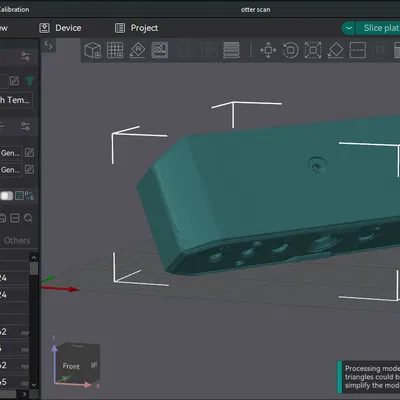This screenshot has width=400, height=400.
Task: Switch to the Device tab
Action: pyautogui.click(x=60, y=28)
